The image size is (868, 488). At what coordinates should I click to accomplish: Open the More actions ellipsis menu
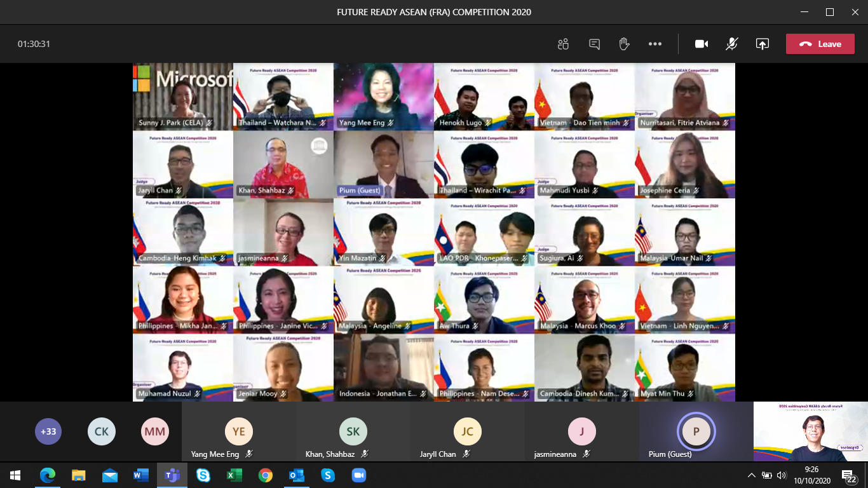[x=655, y=44]
